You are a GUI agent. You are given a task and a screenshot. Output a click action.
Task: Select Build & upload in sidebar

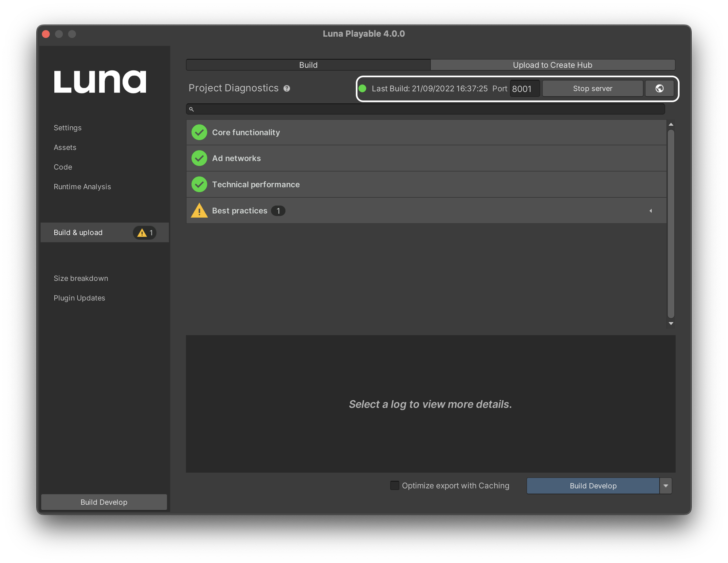(105, 233)
